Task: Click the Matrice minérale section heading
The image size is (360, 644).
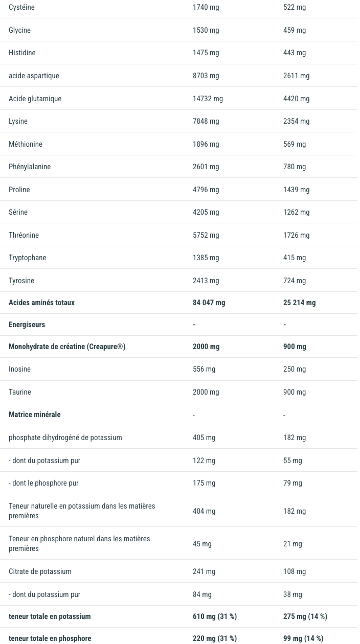Action: [x=35, y=415]
